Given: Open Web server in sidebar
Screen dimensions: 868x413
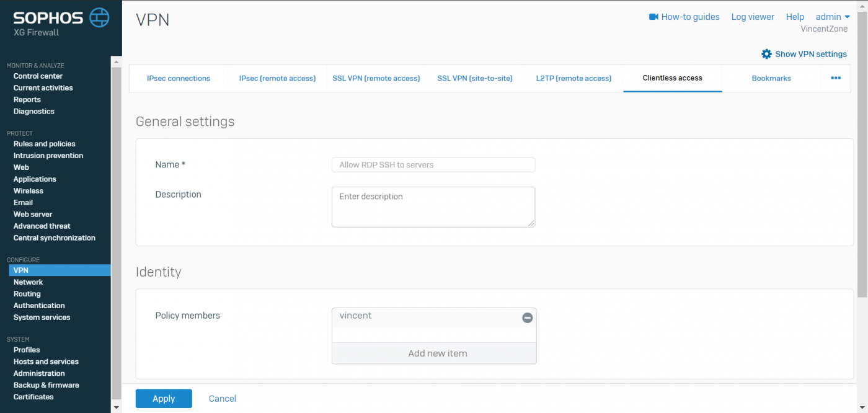Looking at the screenshot, I should tap(33, 215).
